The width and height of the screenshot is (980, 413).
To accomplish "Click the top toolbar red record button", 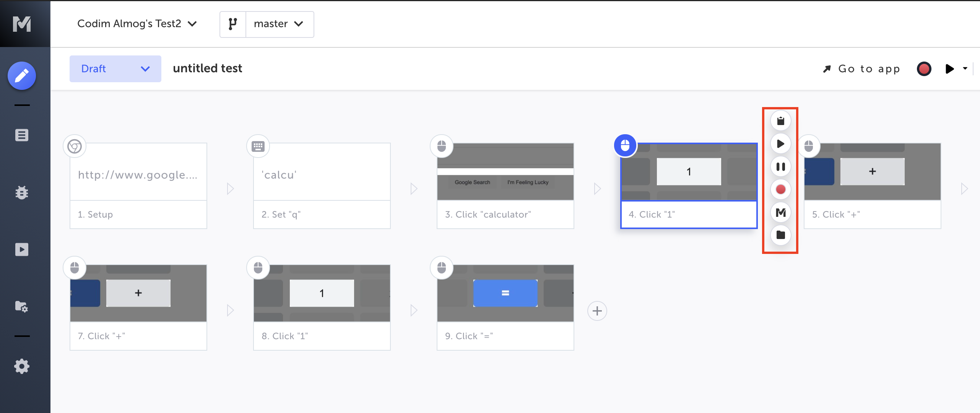I will 924,69.
